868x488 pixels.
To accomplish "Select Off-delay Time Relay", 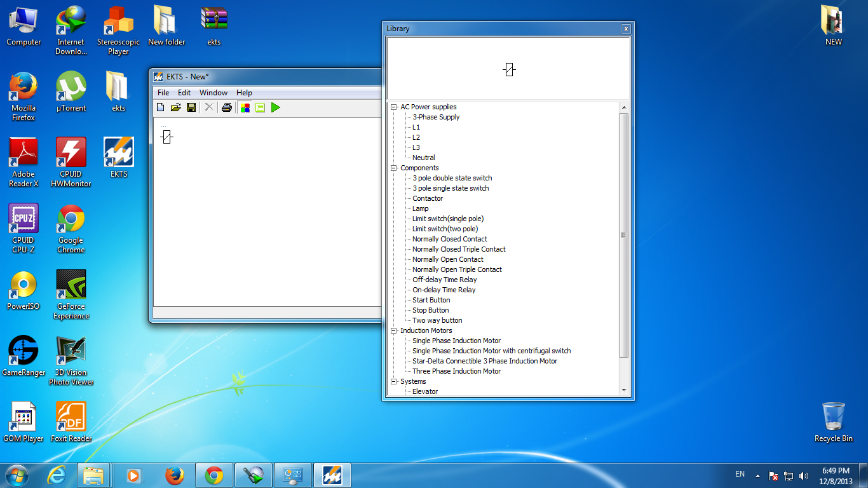I will point(445,280).
